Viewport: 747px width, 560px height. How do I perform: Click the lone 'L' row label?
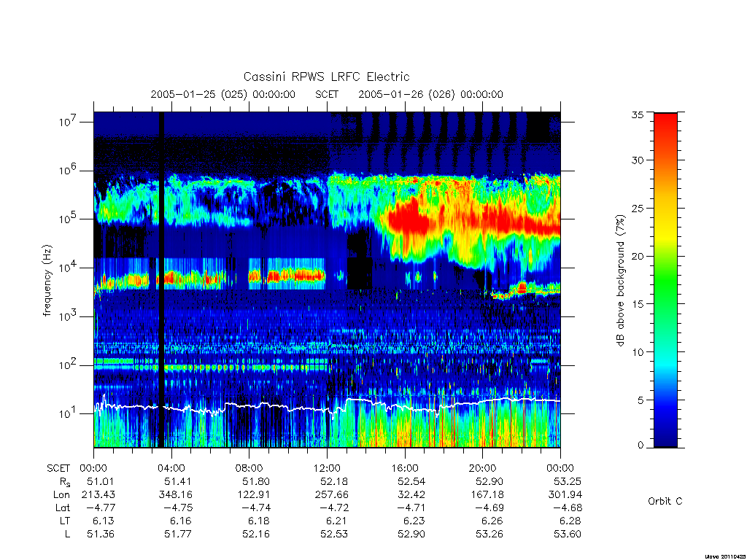tap(67, 534)
